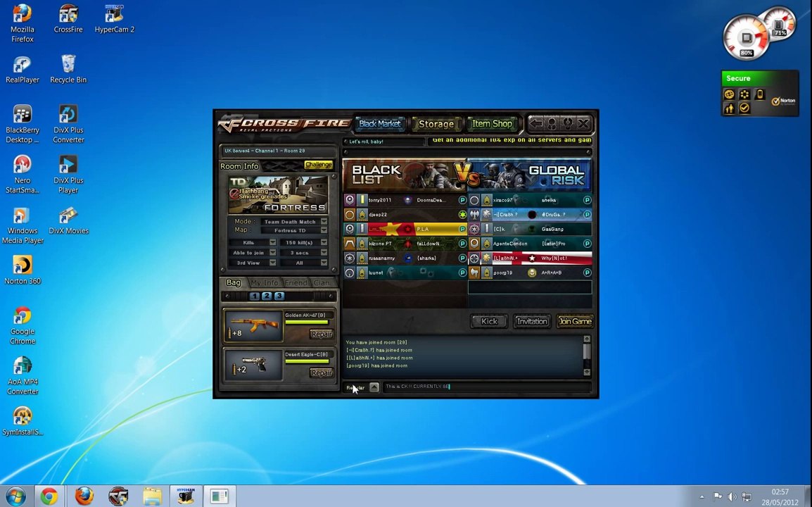
Task: Click Chrome icon in the taskbar
Action: click(49, 496)
